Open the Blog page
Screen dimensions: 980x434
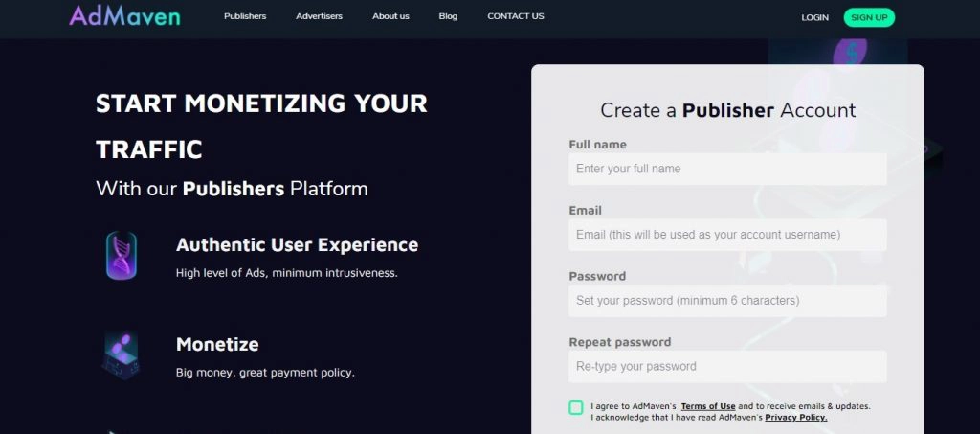[448, 16]
